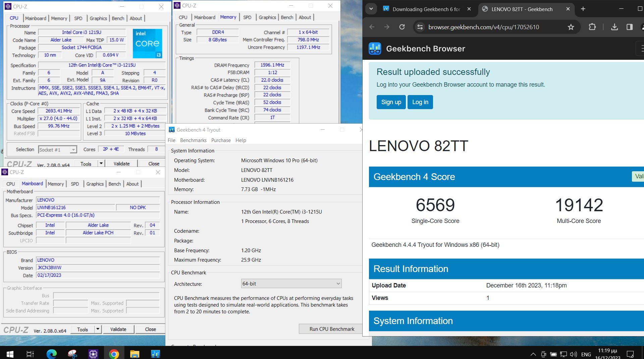Viewport: 644px width, 359px height.
Task: Select the "6569" single-core score
Action: coord(435,205)
